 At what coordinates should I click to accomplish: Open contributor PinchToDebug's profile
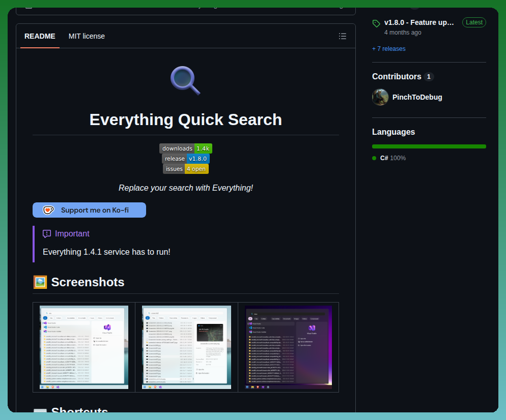[417, 97]
